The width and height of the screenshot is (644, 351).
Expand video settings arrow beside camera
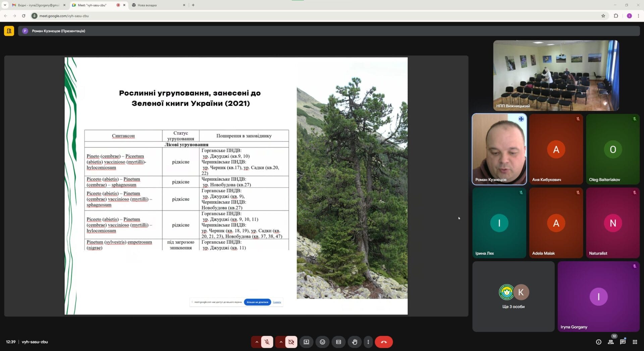tap(281, 342)
